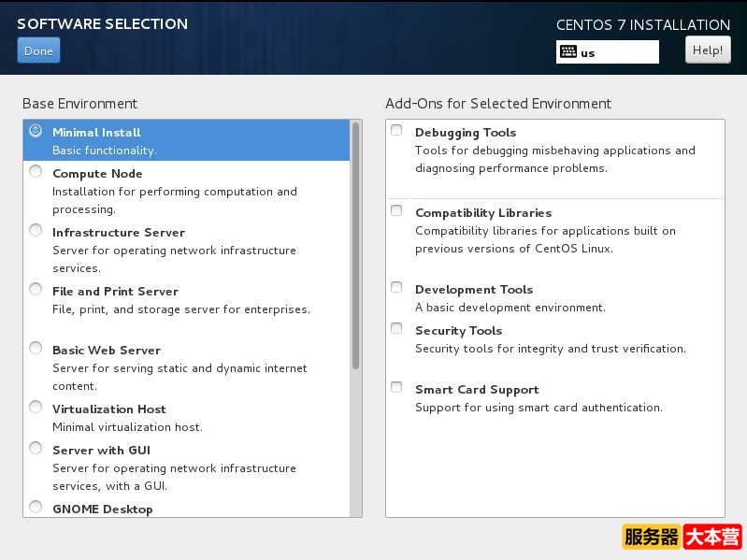Screen dimensions: 747x560
Task: Open the Help! button
Action: [708, 50]
